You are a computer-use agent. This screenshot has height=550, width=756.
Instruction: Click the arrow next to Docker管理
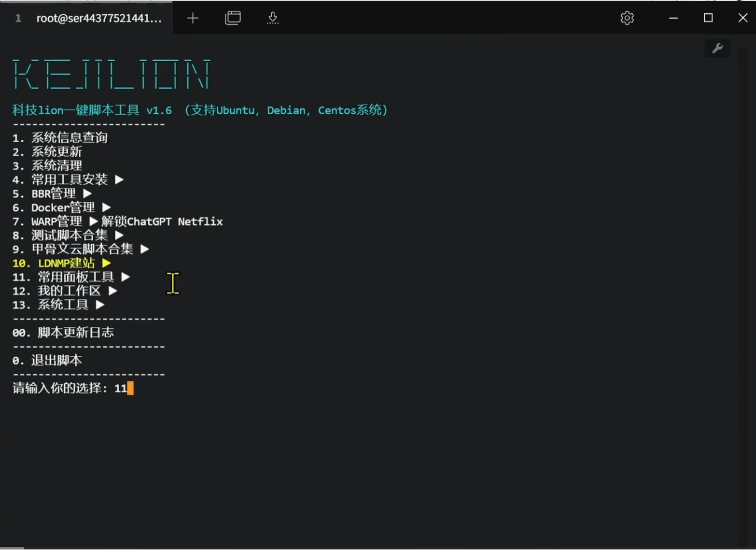point(106,207)
